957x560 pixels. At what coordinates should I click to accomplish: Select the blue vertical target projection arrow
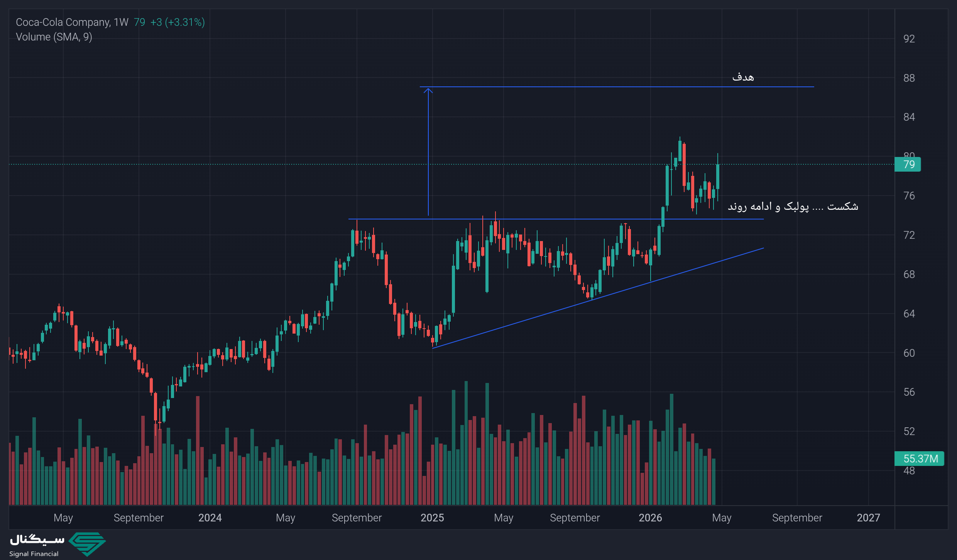click(x=428, y=152)
